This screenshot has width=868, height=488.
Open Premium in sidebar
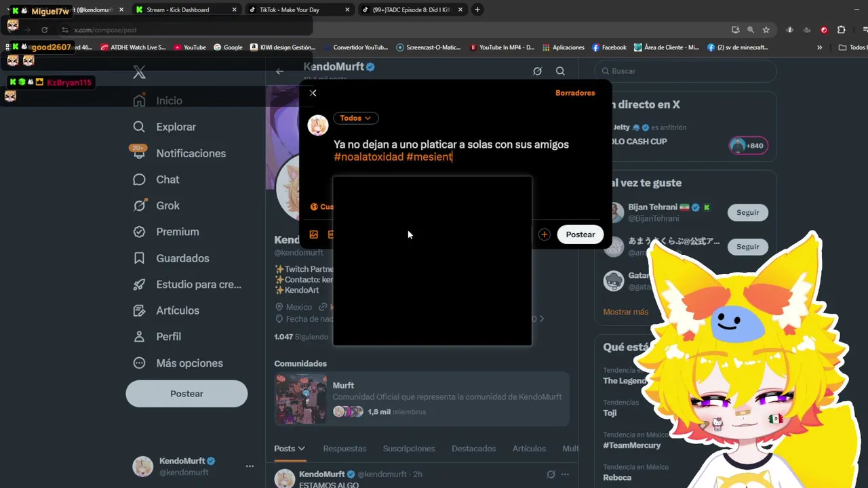(x=166, y=232)
